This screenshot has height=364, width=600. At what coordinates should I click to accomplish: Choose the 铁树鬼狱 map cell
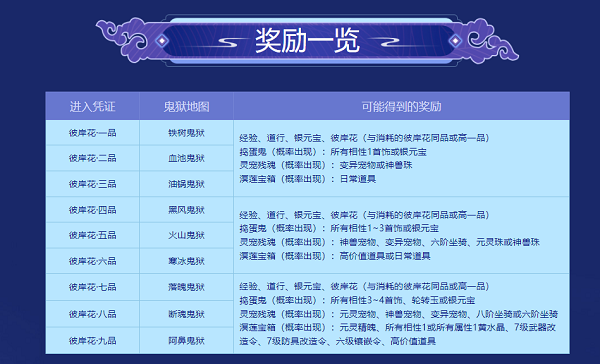click(186, 133)
